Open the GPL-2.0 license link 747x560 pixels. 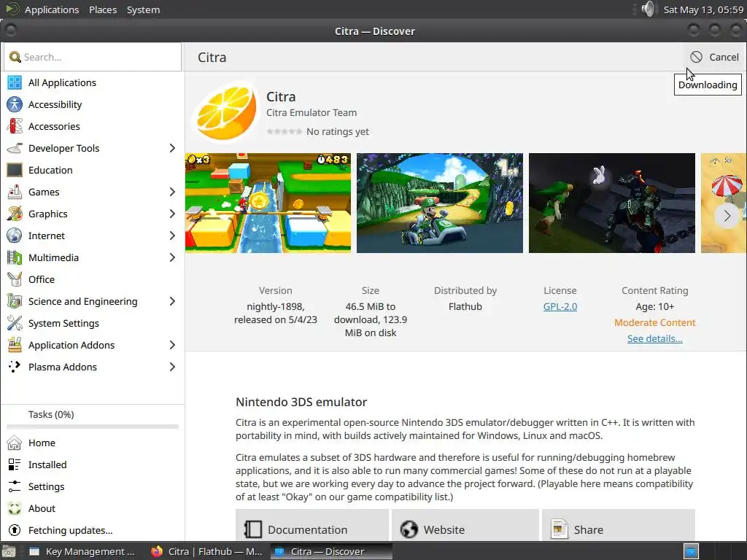[x=560, y=307]
